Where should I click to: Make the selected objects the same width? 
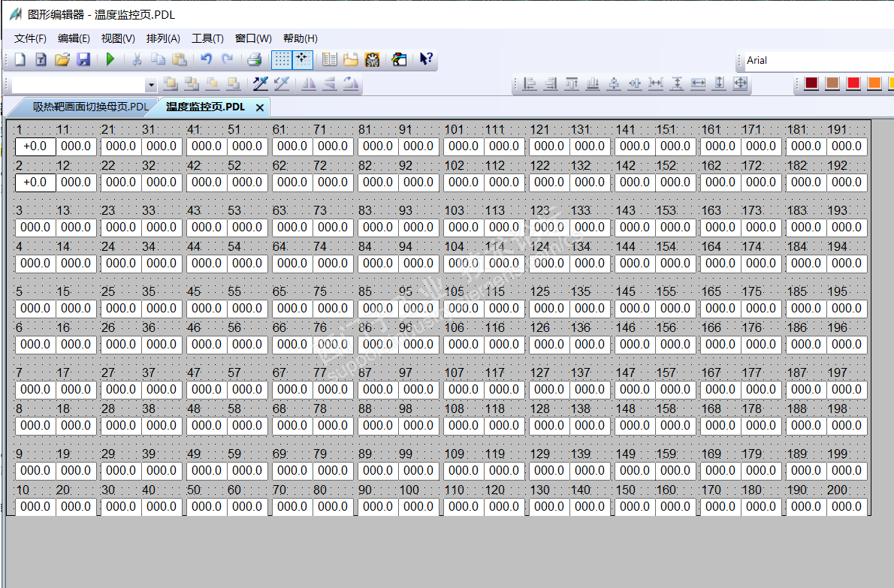tap(699, 84)
